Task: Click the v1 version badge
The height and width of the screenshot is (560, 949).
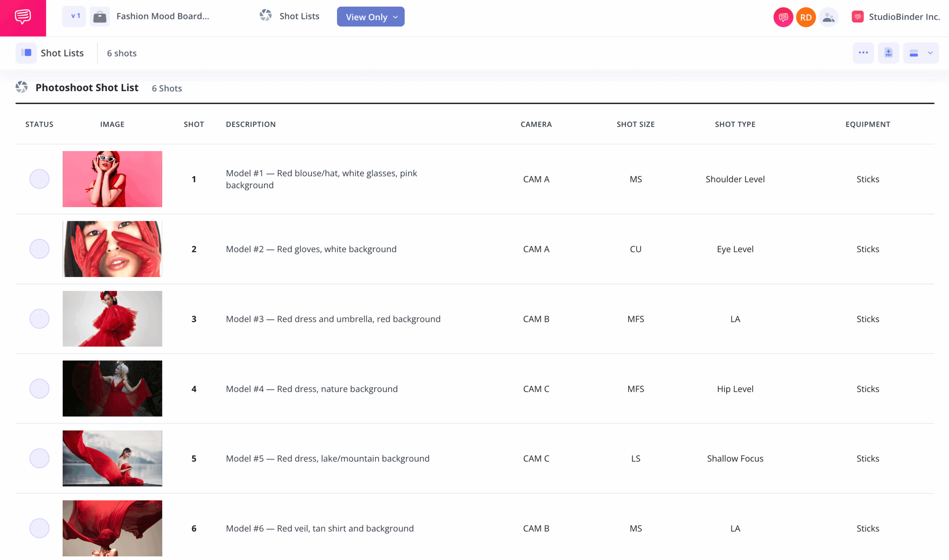Action: 75,17
